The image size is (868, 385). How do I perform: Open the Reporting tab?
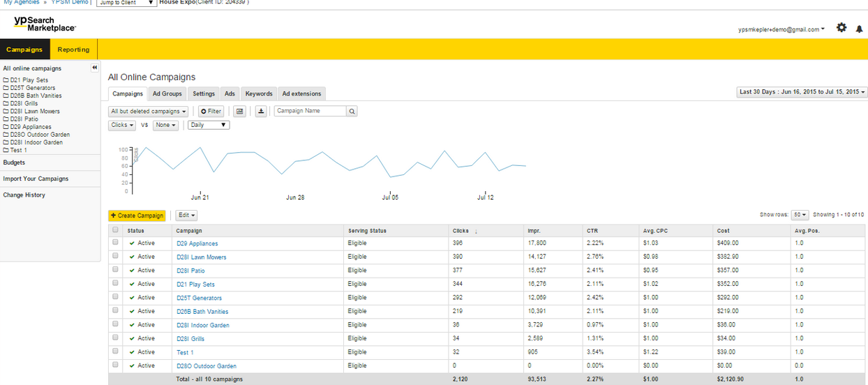pos(73,50)
